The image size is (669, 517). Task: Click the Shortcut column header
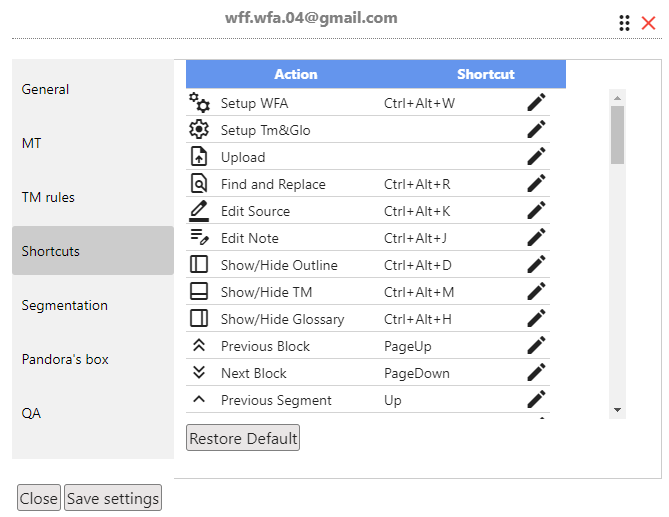click(x=486, y=74)
